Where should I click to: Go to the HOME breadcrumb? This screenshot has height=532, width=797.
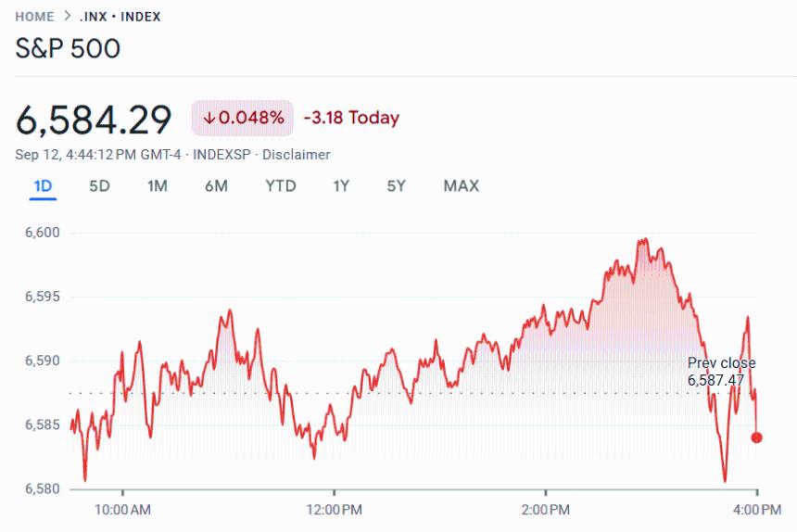point(35,17)
